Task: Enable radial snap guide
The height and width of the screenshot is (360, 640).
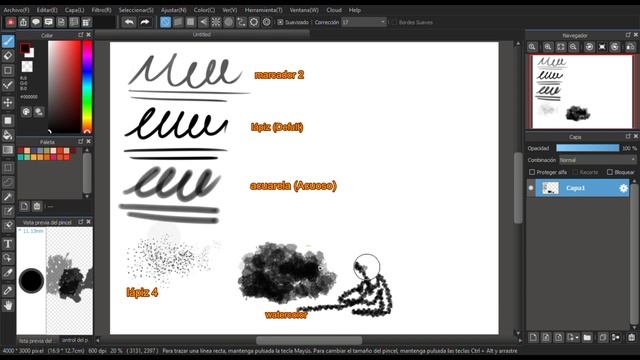Action: [x=216, y=22]
